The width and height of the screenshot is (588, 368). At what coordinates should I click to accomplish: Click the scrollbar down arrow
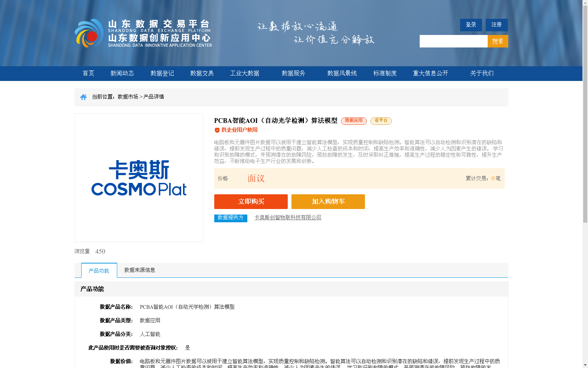pyautogui.click(x=585, y=365)
